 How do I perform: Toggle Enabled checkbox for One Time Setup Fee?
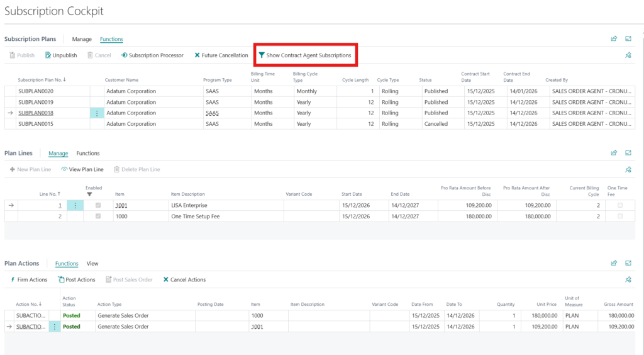[x=97, y=216]
